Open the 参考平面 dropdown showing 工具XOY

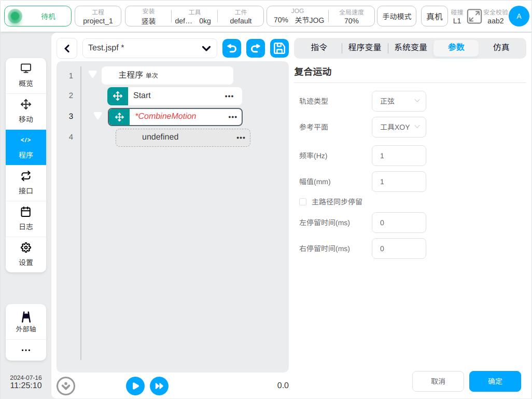click(x=399, y=127)
